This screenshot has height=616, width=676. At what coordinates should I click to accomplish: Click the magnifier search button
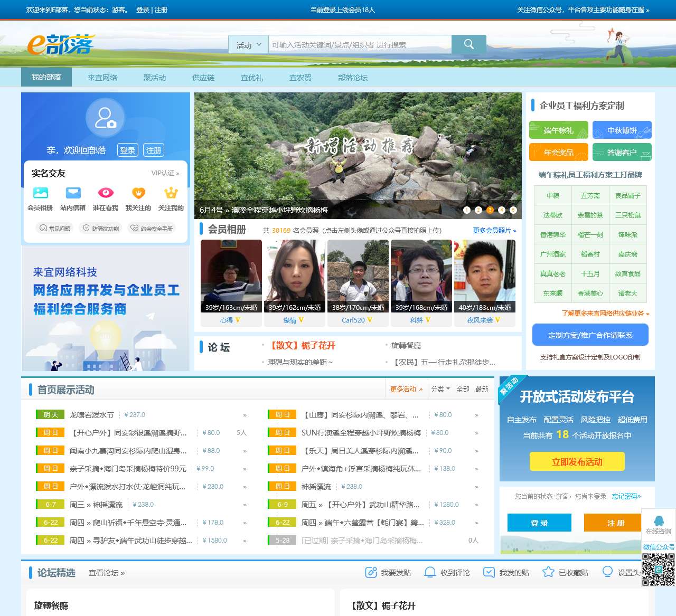(469, 44)
